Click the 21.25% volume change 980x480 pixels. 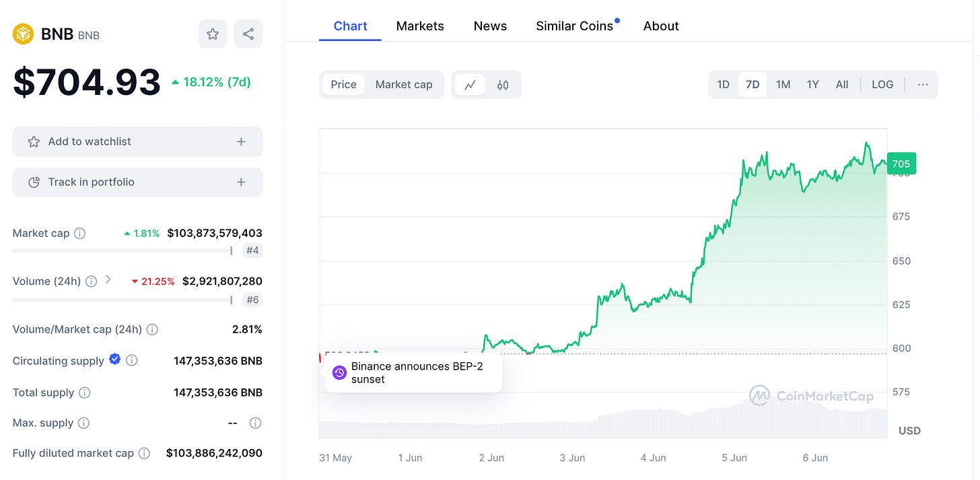click(153, 281)
